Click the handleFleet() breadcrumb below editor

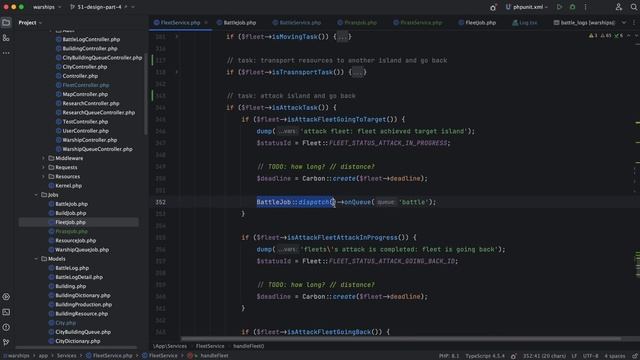[249, 346]
